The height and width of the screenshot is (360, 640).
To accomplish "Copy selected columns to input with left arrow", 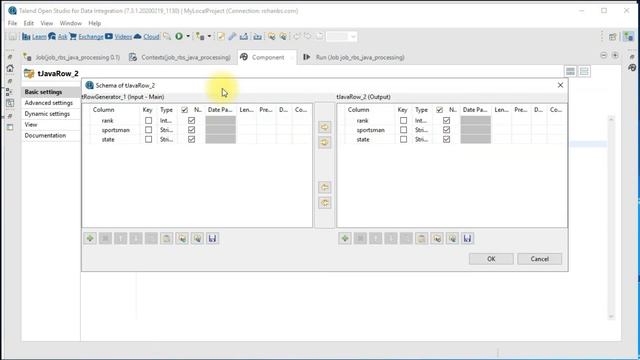I will tap(324, 187).
